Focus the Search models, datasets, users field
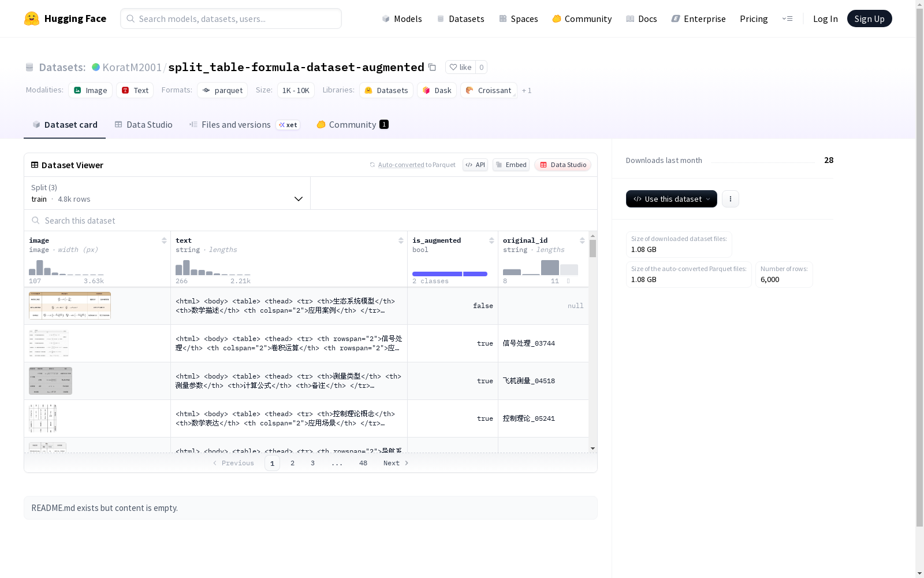 [x=231, y=18]
